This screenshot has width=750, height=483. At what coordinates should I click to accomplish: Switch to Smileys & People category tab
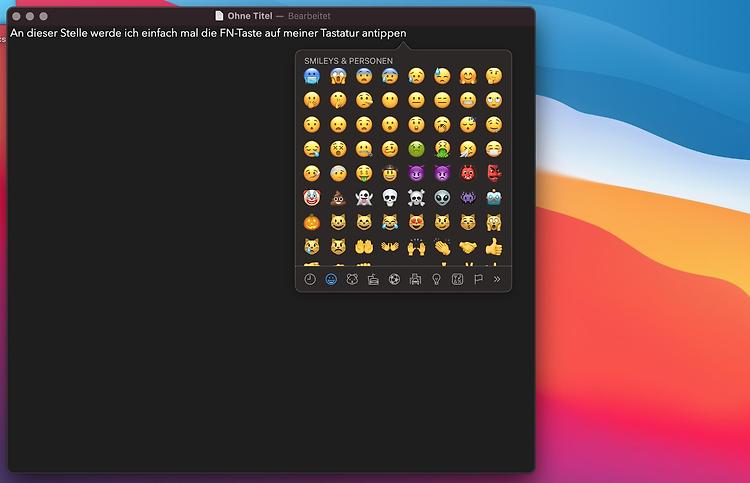[x=331, y=279]
